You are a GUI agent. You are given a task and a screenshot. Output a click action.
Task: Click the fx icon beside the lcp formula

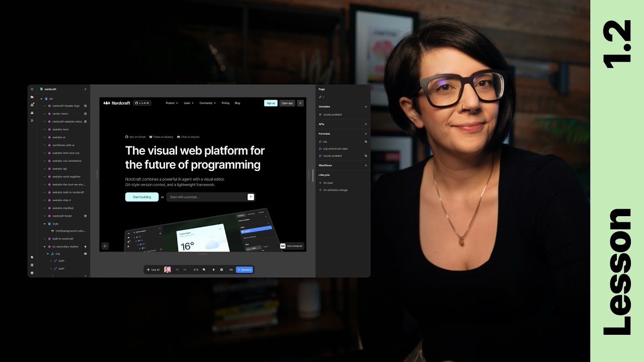point(320,142)
